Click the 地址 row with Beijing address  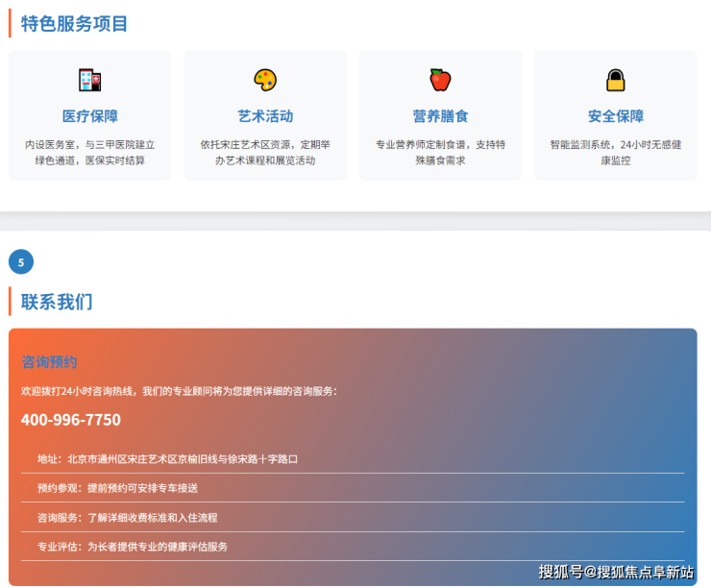pos(167,459)
